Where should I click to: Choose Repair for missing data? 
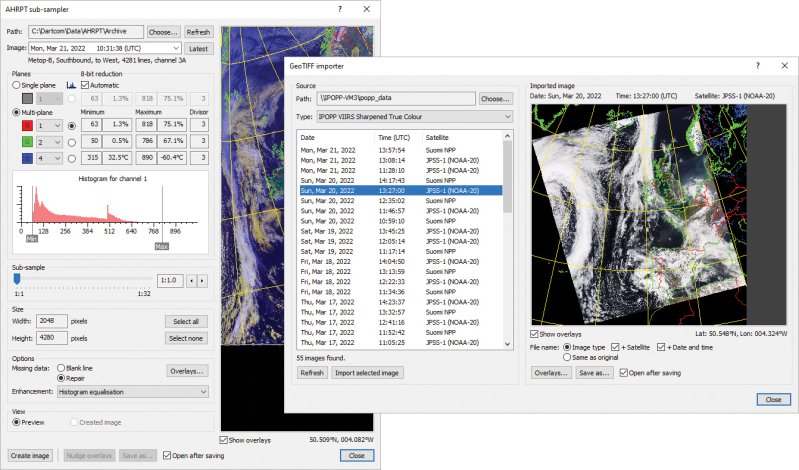click(x=61, y=378)
